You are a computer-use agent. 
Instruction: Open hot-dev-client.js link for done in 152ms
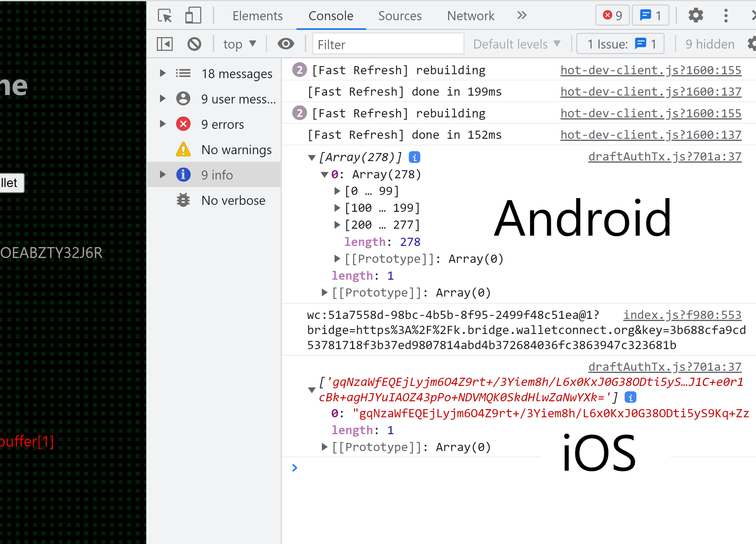click(651, 135)
